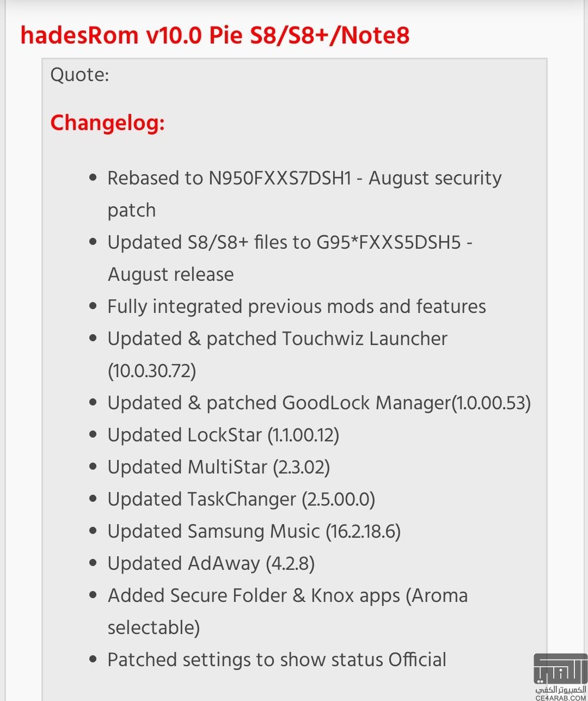Click the bullet before Updated LockStar
Viewport: 588px width, 701px height.
click(x=93, y=434)
